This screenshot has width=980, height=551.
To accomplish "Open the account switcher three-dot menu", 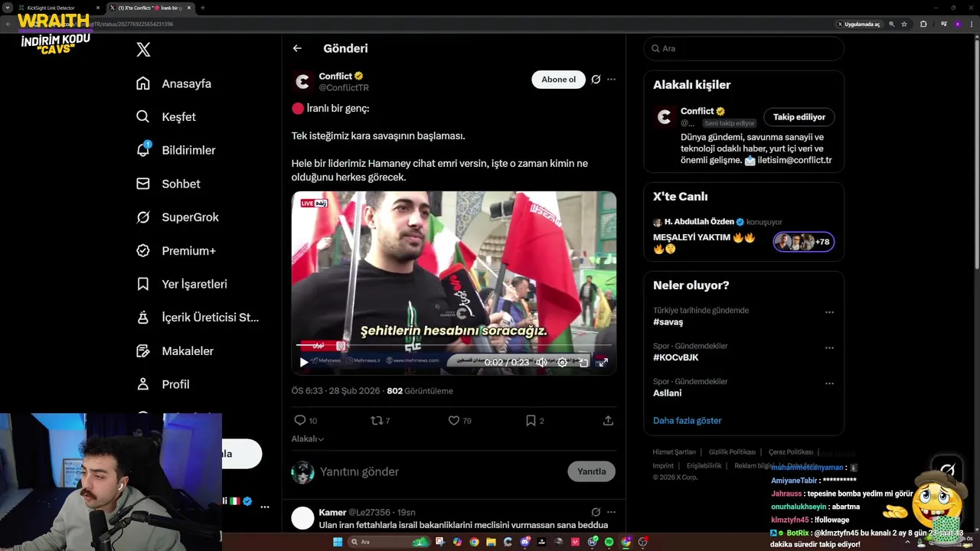I will point(264,507).
